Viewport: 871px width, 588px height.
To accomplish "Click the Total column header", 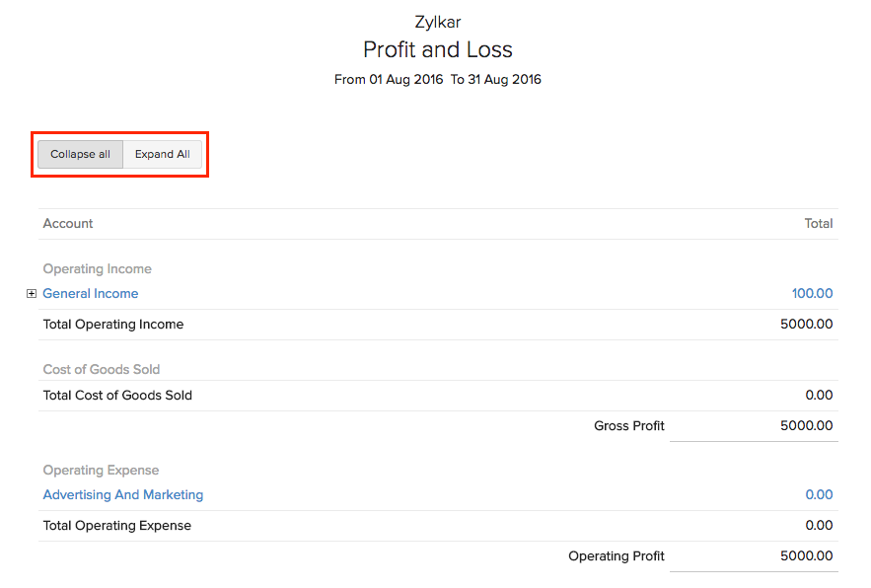I will (x=819, y=224).
